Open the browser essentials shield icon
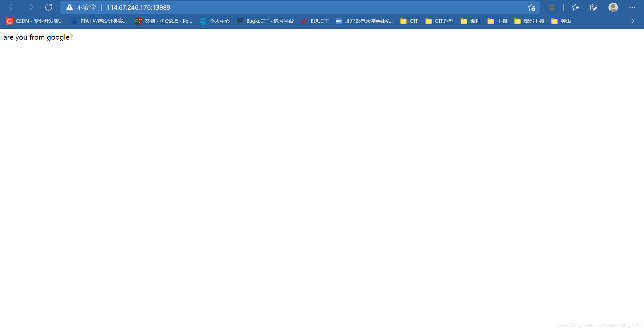Screen dimensions: 644x331 594,7
